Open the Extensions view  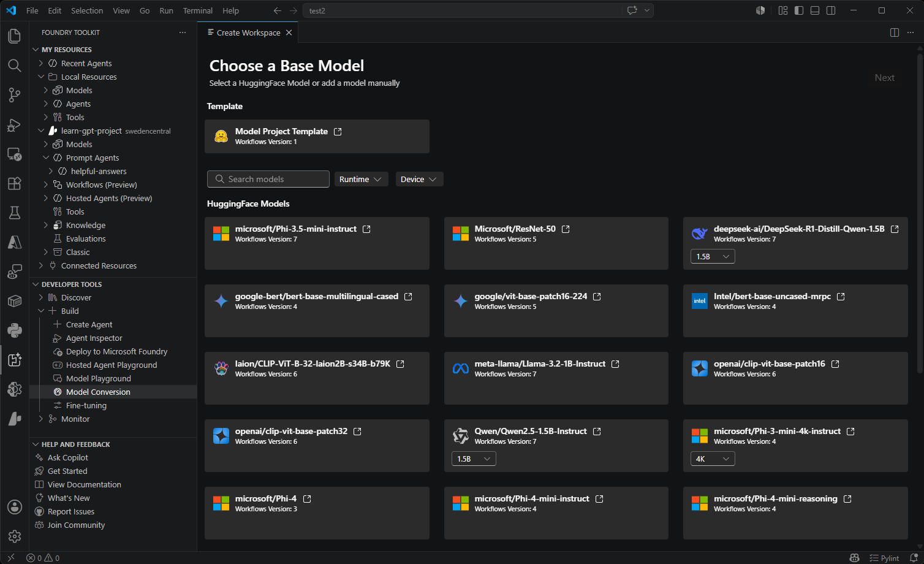tap(15, 183)
